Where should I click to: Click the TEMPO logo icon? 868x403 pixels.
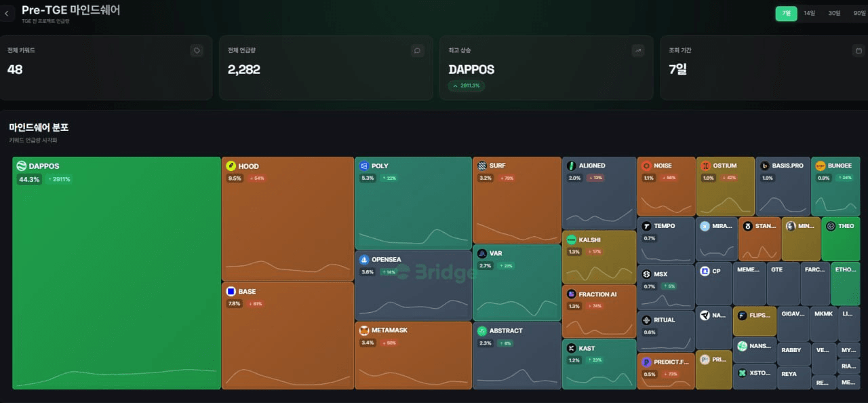pyautogui.click(x=647, y=227)
